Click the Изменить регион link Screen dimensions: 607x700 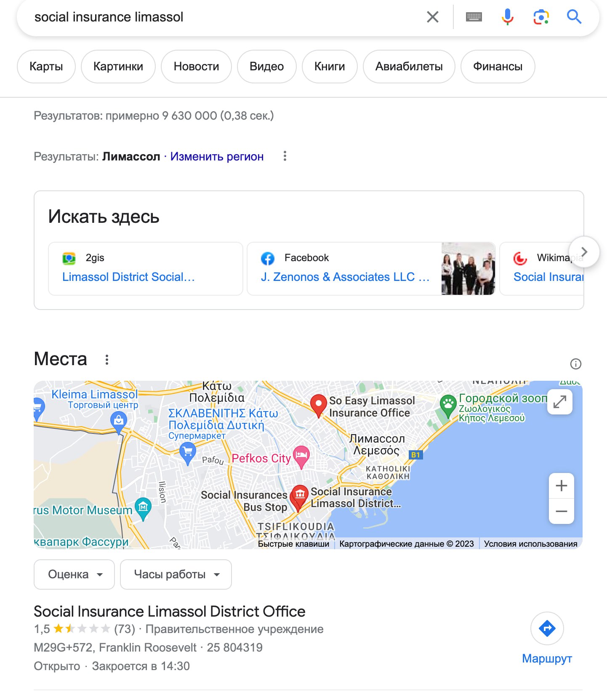pyautogui.click(x=217, y=157)
